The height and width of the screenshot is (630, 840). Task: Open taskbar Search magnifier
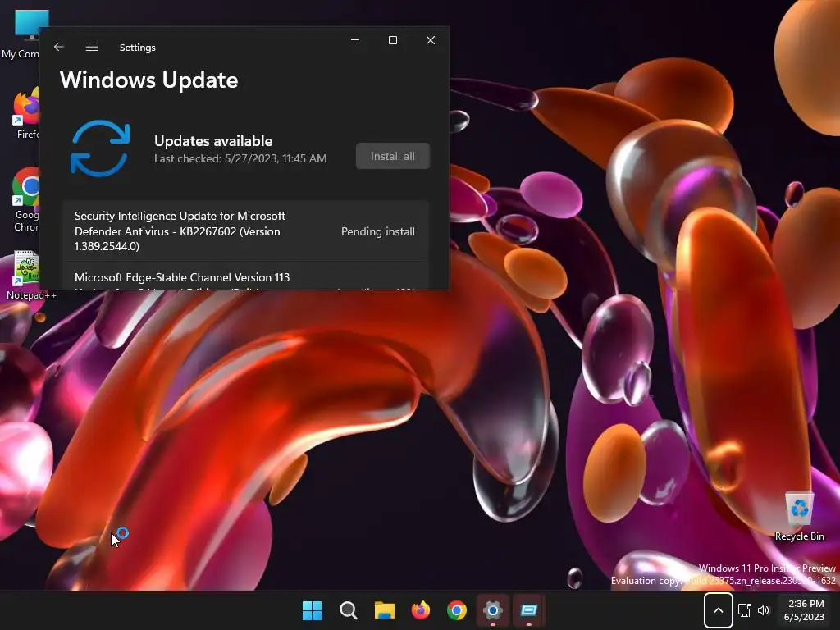click(x=348, y=610)
